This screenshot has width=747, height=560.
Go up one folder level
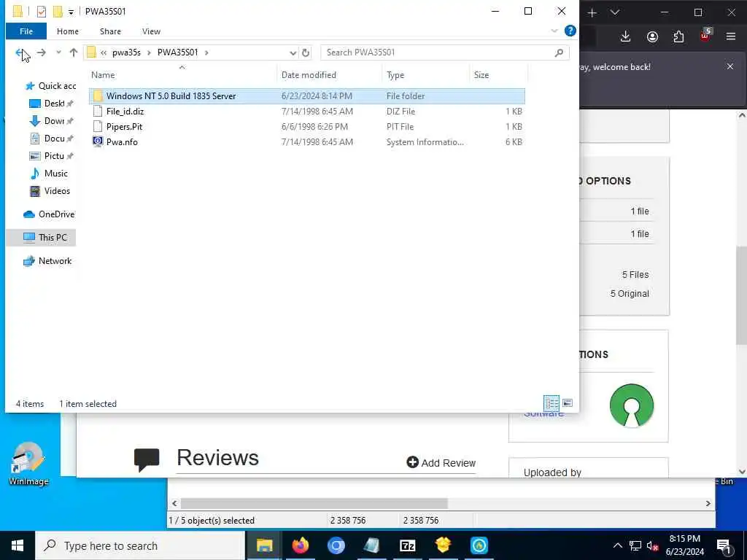pos(74,52)
